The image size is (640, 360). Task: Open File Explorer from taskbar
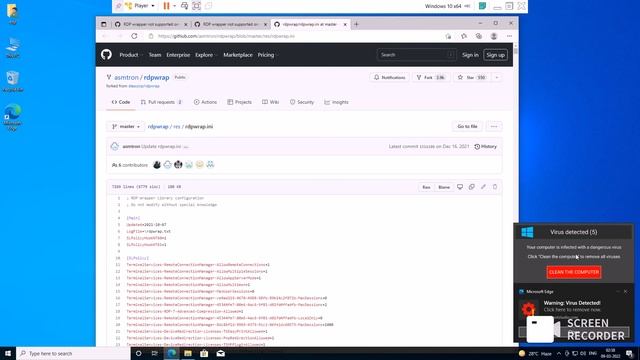point(188,353)
